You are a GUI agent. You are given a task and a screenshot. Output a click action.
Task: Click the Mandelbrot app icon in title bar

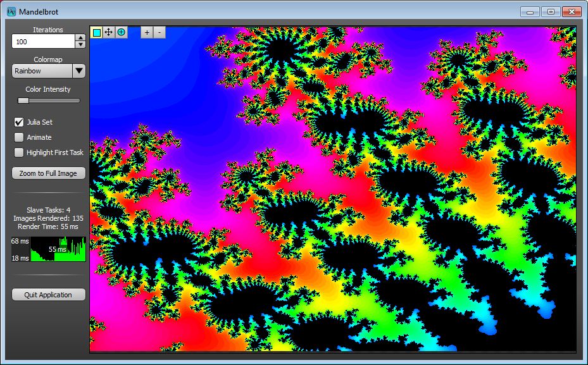pos(11,11)
